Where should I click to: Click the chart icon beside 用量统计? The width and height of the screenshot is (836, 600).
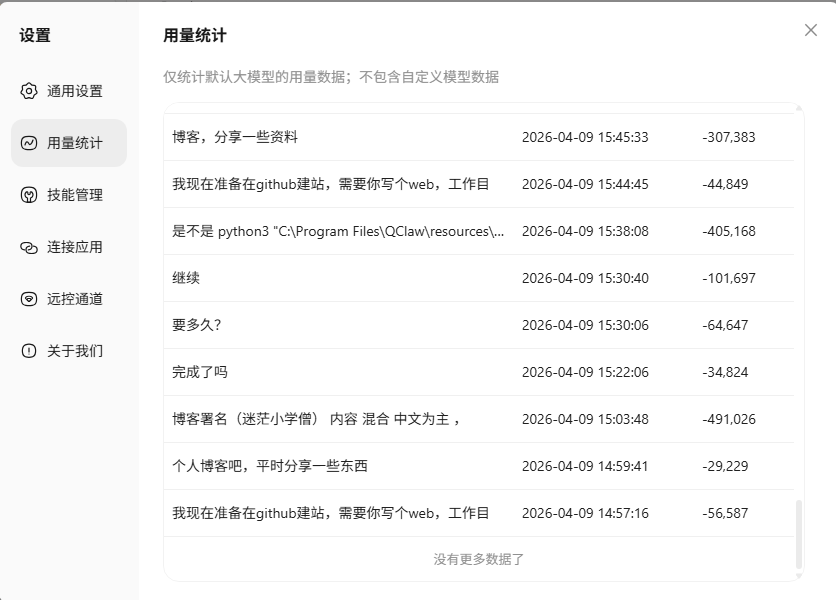(x=29, y=143)
